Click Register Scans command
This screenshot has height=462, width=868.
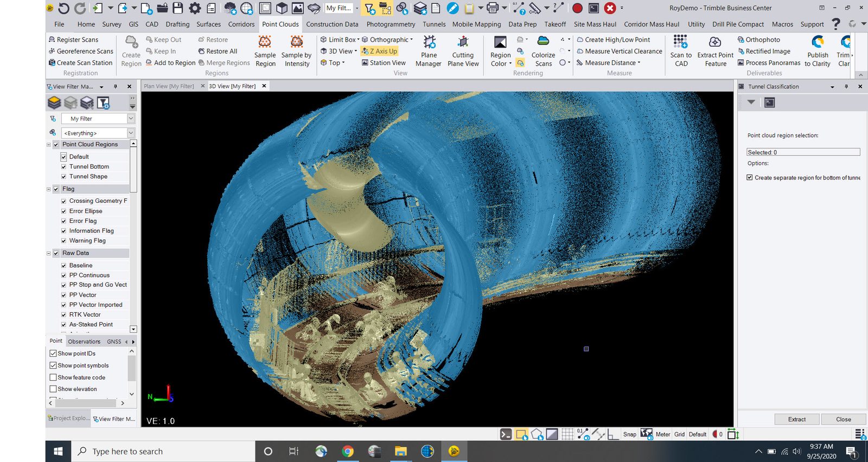(x=73, y=40)
